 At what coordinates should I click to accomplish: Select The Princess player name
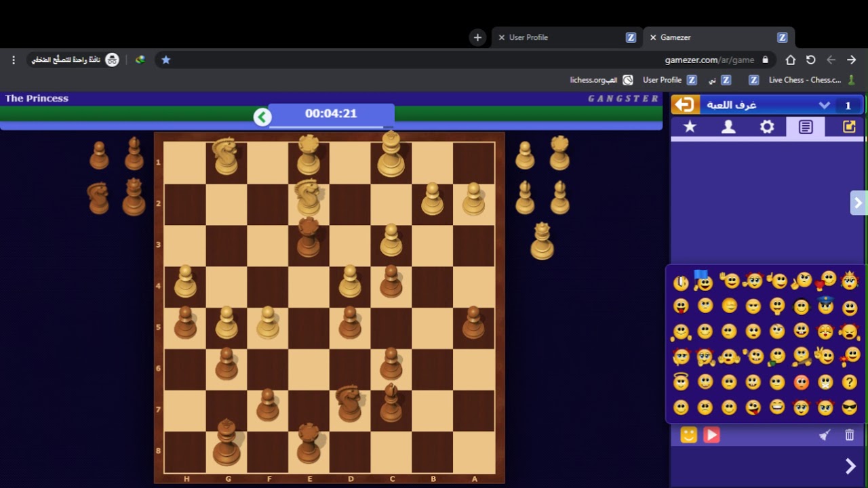[x=37, y=98]
